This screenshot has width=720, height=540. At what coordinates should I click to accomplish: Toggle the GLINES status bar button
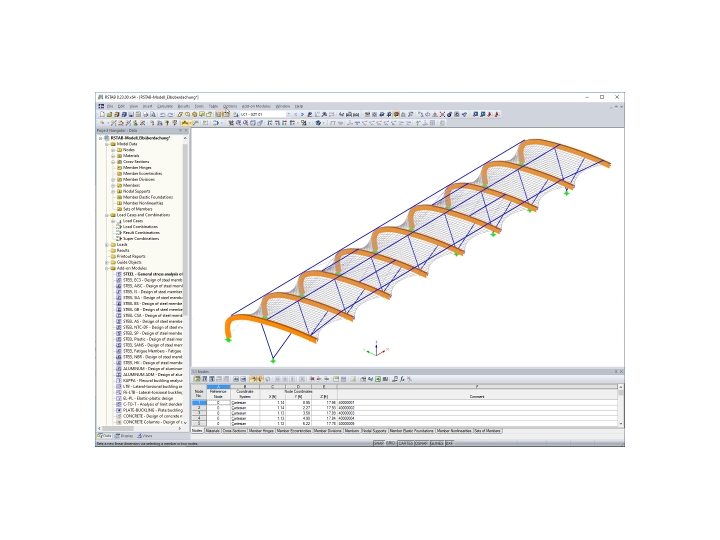pos(437,444)
